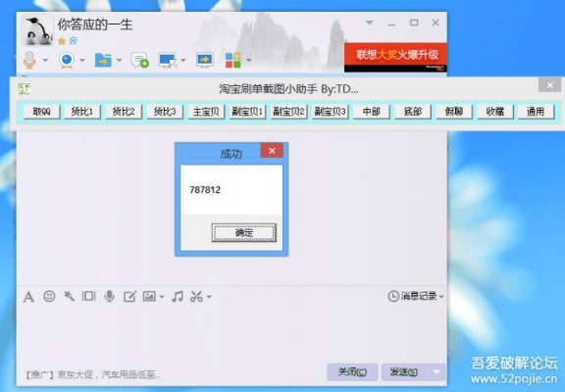Image resolution: width=565 pixels, height=392 pixels.
Task: Close the 淘宝刷单截图小助手 toolbar window
Action: 549,85
